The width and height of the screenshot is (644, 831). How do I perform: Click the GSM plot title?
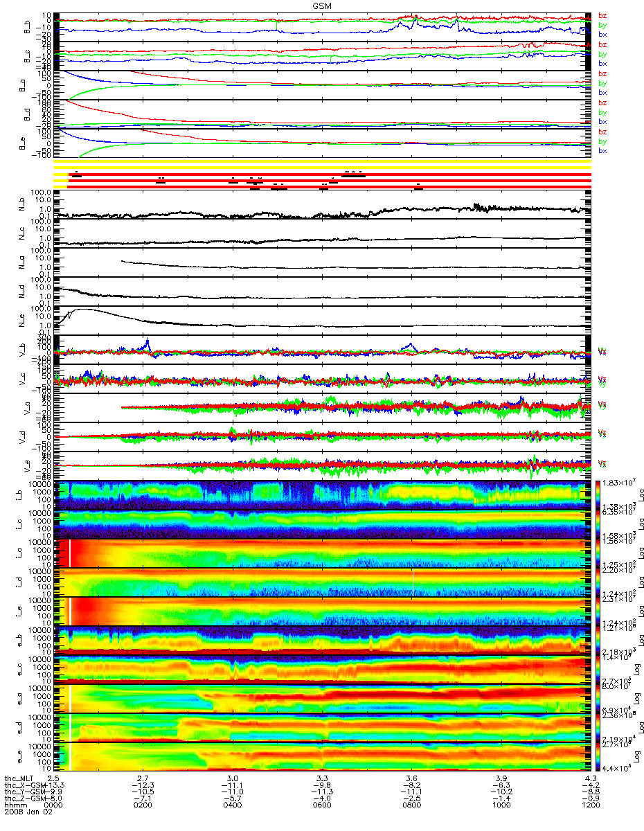click(x=323, y=5)
